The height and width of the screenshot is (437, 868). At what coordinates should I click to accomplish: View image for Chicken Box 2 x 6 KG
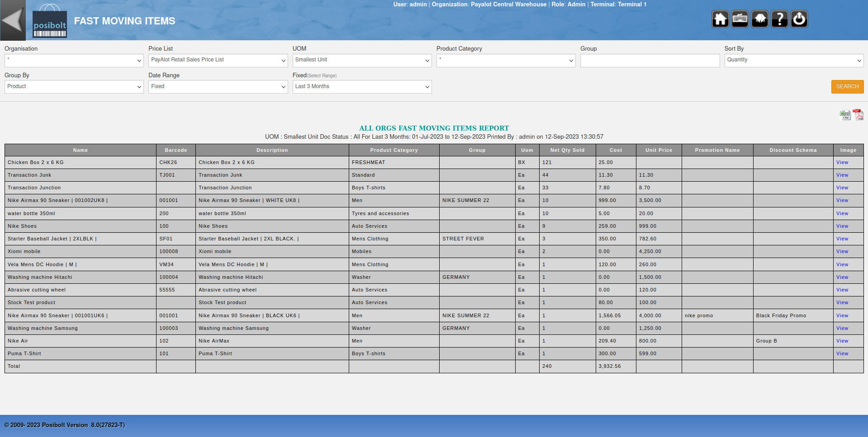coord(842,163)
